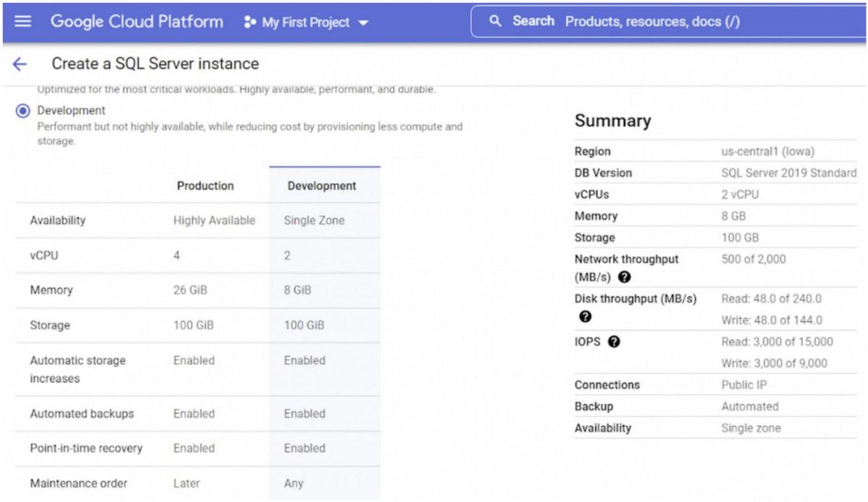Open Network throughput help icon

[x=625, y=277]
